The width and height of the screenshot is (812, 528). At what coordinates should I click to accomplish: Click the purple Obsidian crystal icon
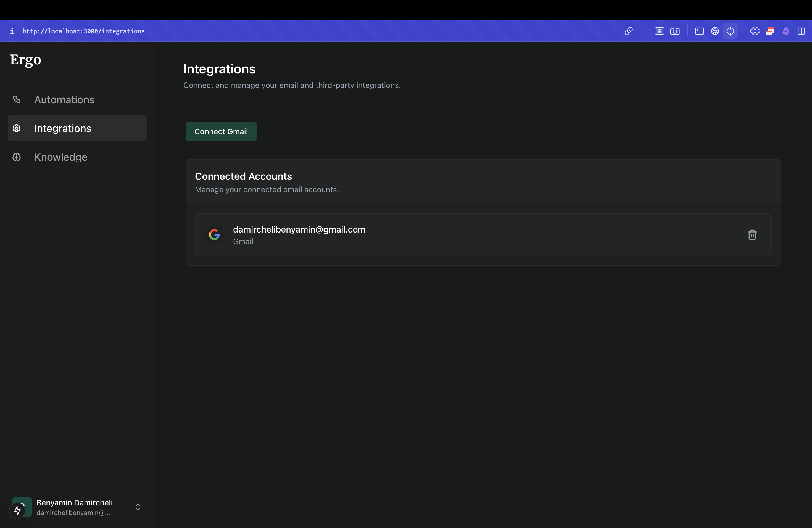(x=786, y=31)
